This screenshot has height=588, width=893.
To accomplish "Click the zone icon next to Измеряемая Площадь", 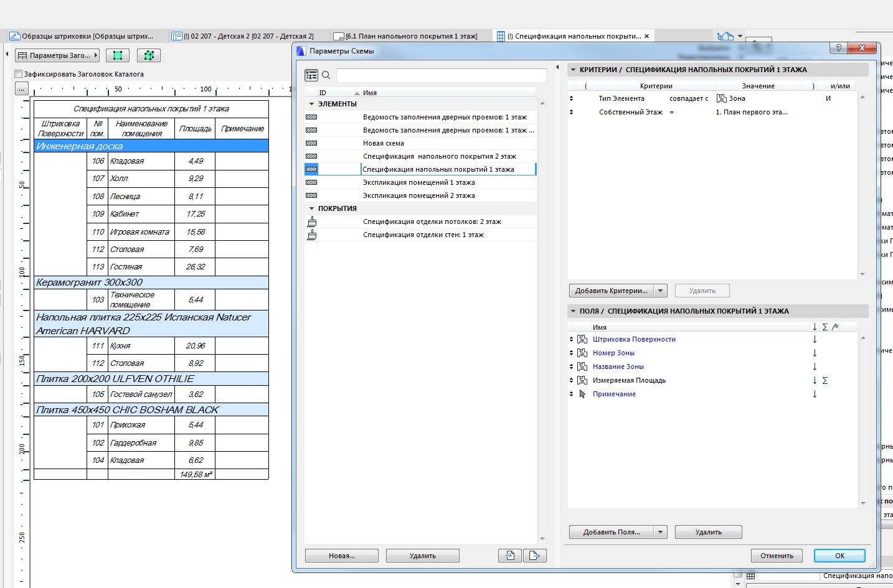I will [x=582, y=380].
